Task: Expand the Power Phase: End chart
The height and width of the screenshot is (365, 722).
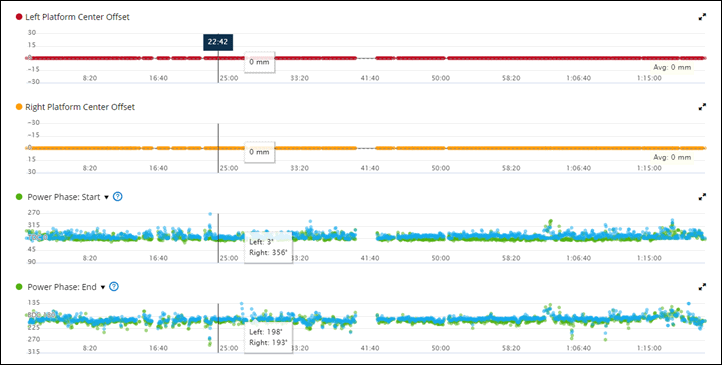Action: click(x=702, y=287)
